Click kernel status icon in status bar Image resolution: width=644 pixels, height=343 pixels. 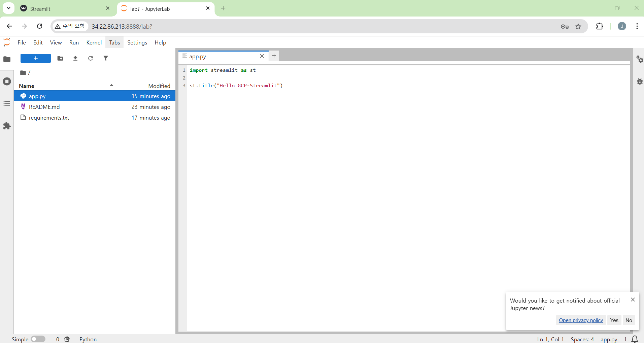pyautogui.click(x=67, y=339)
